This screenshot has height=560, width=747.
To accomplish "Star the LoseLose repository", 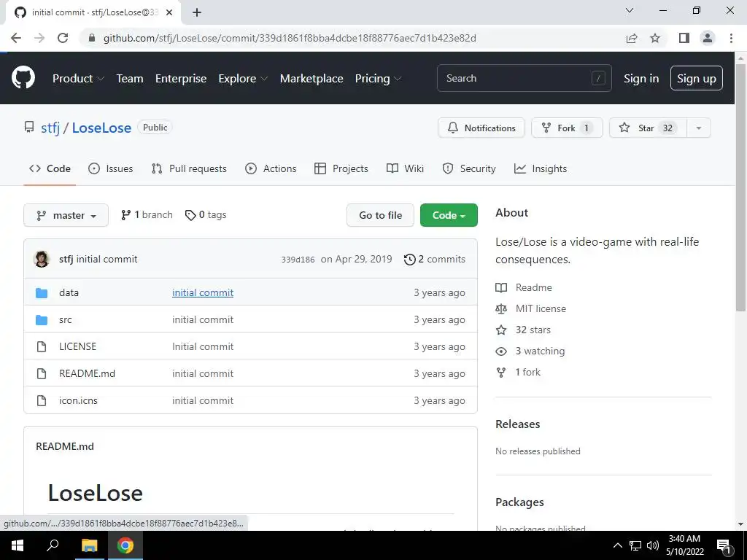I will click(648, 128).
